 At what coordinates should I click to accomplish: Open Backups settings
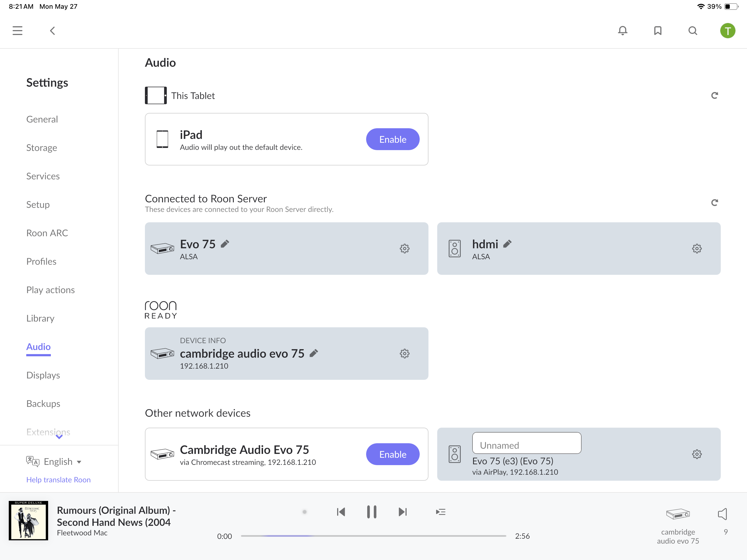(43, 404)
